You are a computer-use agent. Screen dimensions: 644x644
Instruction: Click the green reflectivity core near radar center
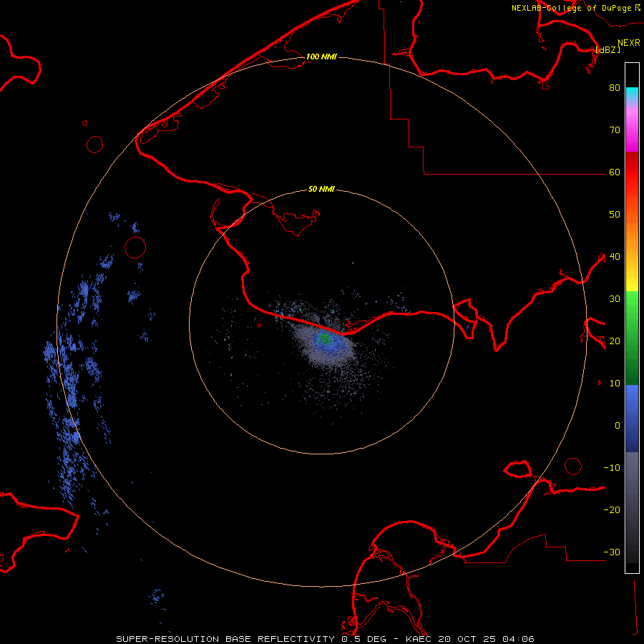point(326,338)
